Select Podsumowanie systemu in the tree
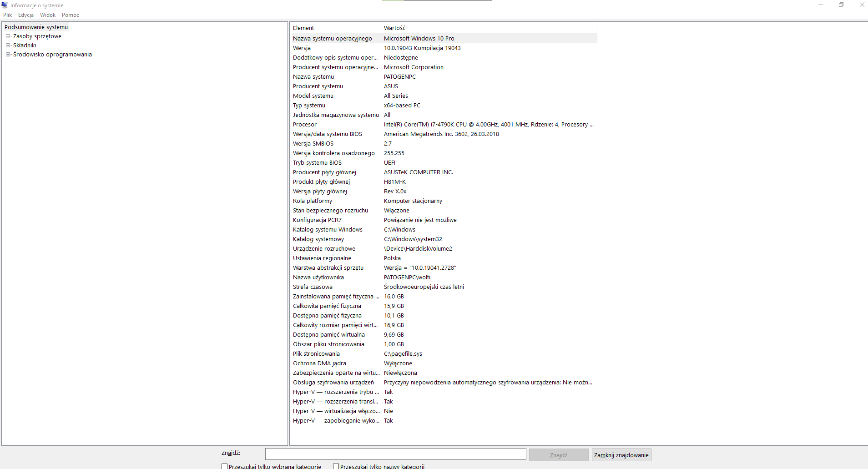 click(x=36, y=27)
